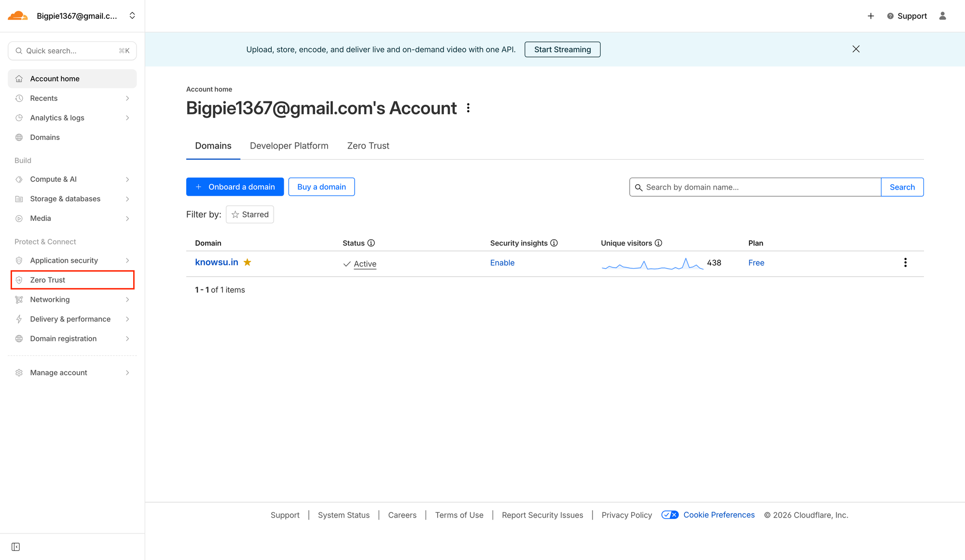The width and height of the screenshot is (965, 560).
Task: Collapse sidebar using bottom-left panel icon
Action: point(15,546)
